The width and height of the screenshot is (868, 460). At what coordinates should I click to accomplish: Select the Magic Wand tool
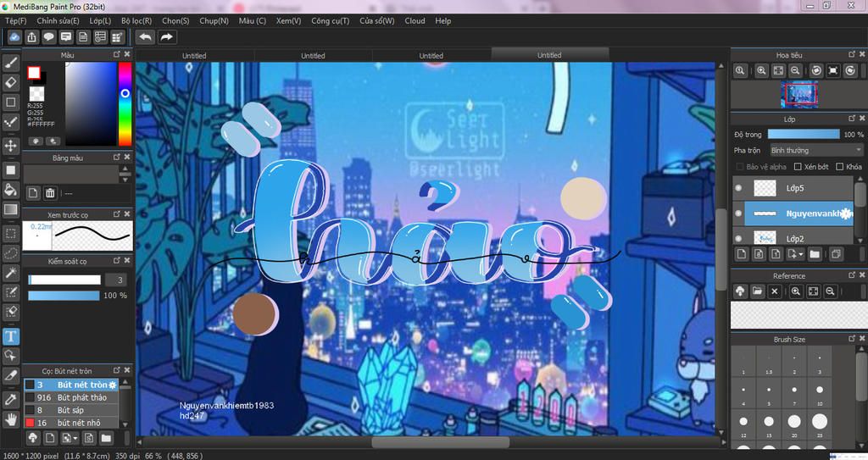pos(10,272)
